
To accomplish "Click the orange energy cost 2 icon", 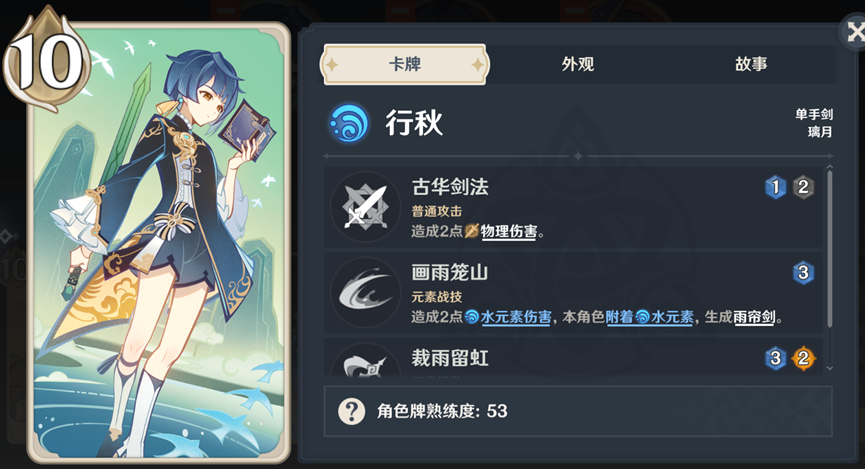I will point(803,359).
